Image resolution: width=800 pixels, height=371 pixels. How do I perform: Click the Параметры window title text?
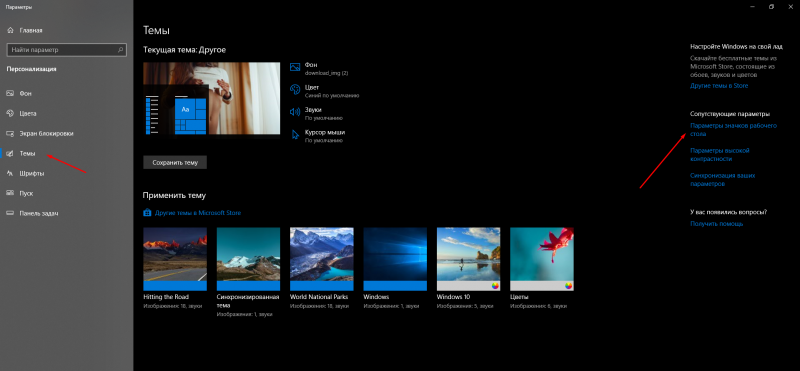[x=19, y=7]
